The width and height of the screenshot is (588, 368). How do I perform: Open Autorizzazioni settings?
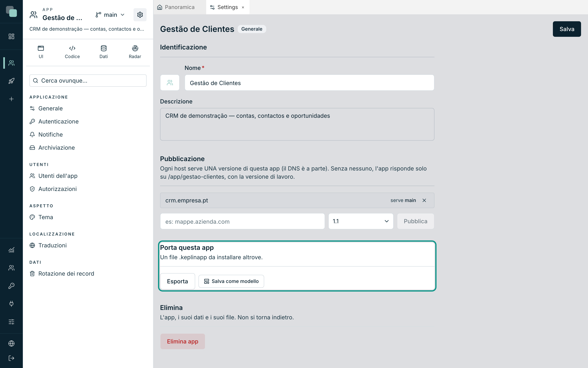click(53, 189)
